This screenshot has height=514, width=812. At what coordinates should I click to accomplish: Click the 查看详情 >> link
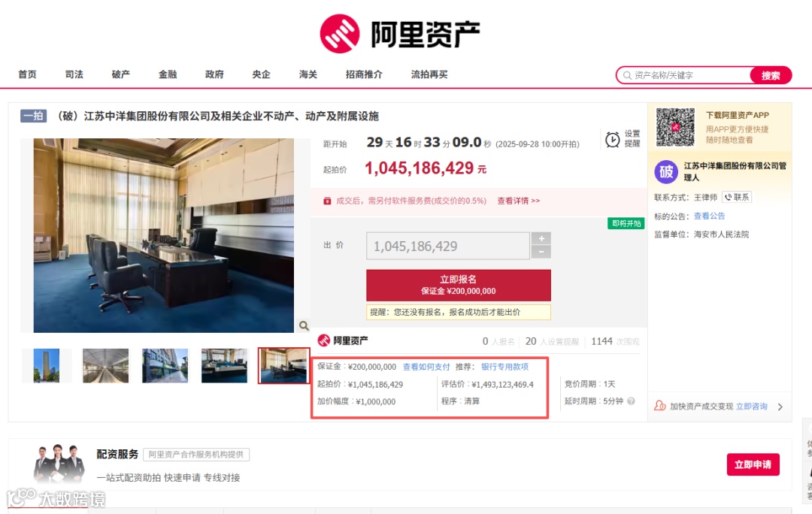tap(518, 201)
